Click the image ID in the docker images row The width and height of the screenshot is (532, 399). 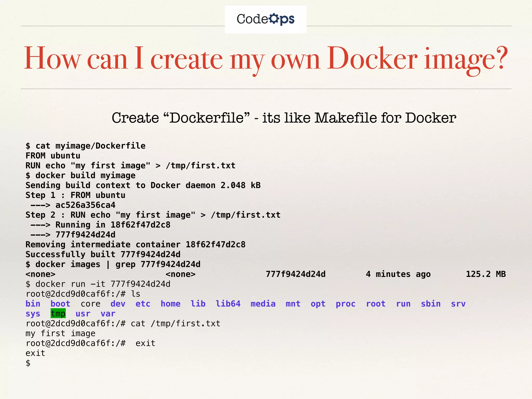click(296, 274)
